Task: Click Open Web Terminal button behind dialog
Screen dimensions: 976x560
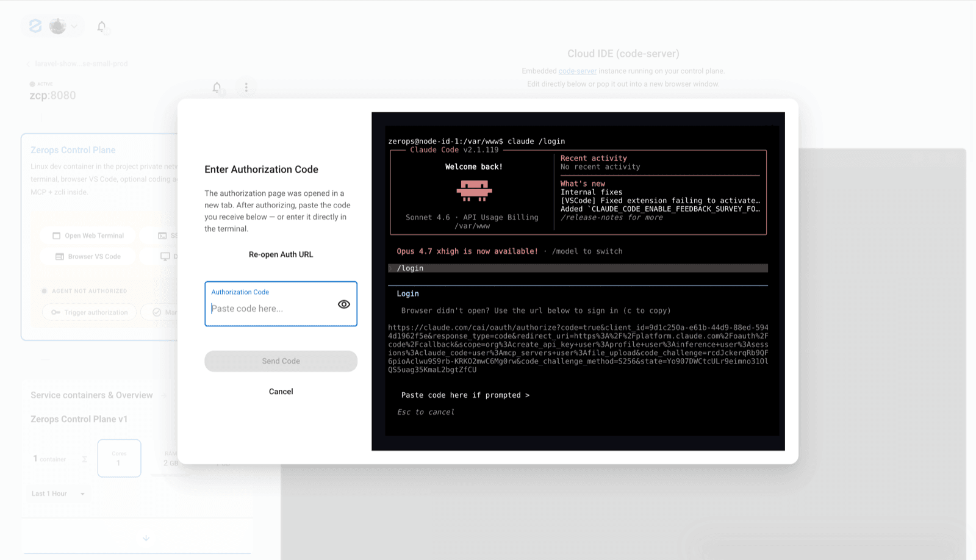Action: click(x=88, y=235)
